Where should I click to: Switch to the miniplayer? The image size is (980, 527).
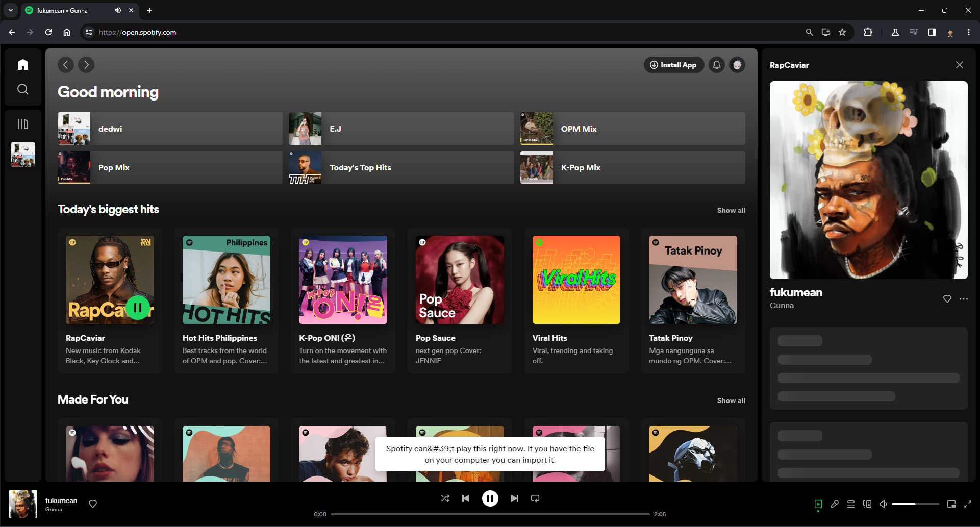(x=951, y=504)
